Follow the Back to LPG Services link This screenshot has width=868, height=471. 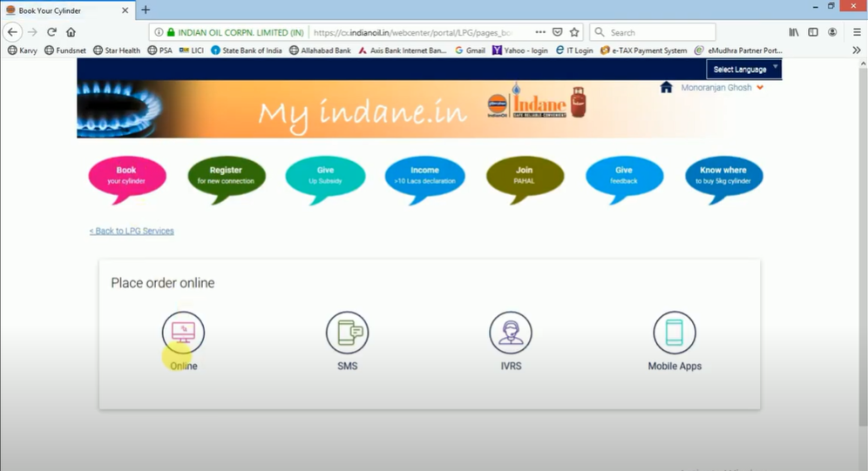(132, 231)
